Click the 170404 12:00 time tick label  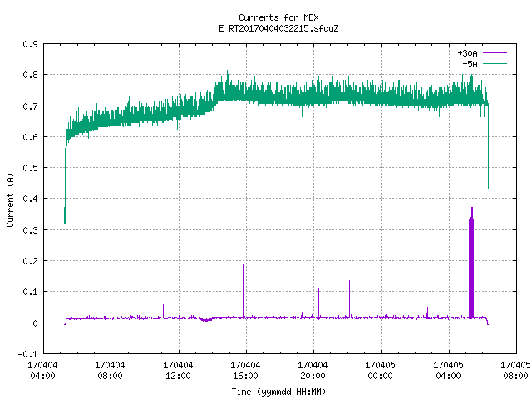tap(178, 371)
